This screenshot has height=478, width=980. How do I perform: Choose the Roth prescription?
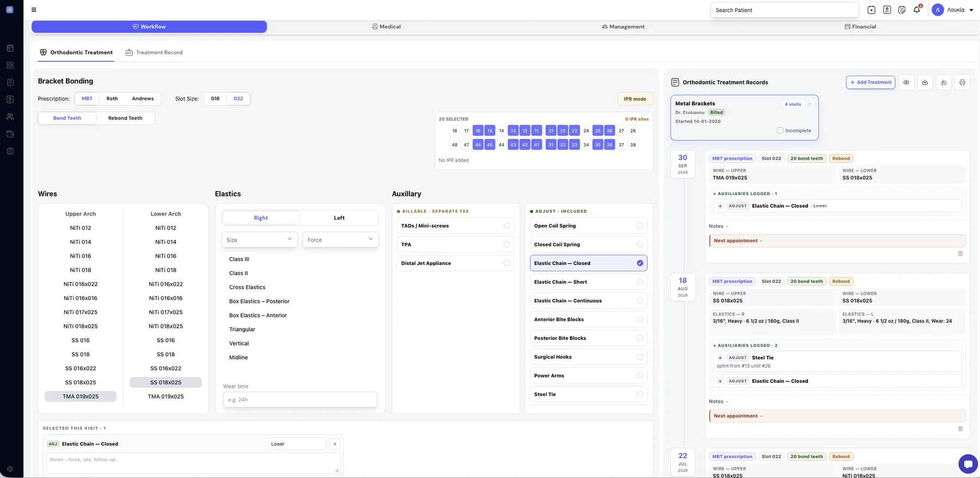pyautogui.click(x=112, y=99)
